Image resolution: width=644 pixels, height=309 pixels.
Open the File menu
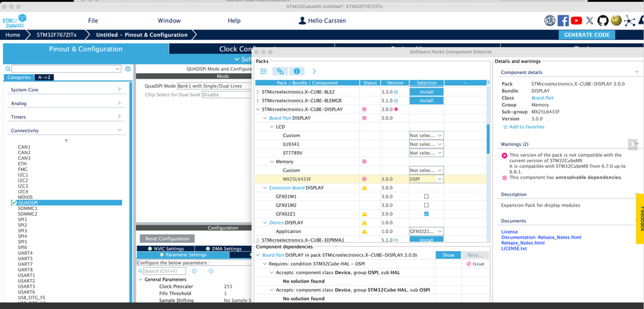click(93, 21)
